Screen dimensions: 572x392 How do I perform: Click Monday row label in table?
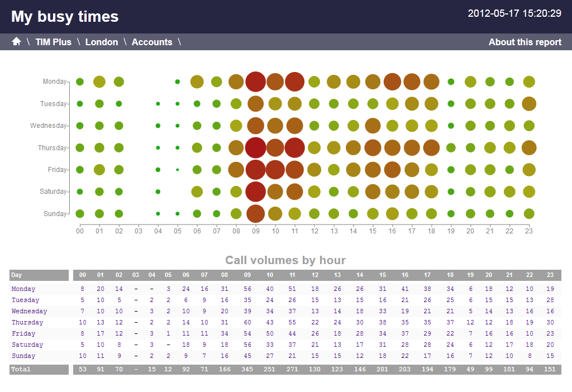[x=23, y=289]
